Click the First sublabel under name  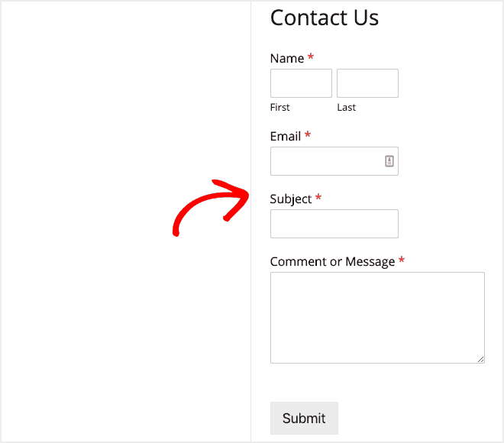(x=280, y=108)
